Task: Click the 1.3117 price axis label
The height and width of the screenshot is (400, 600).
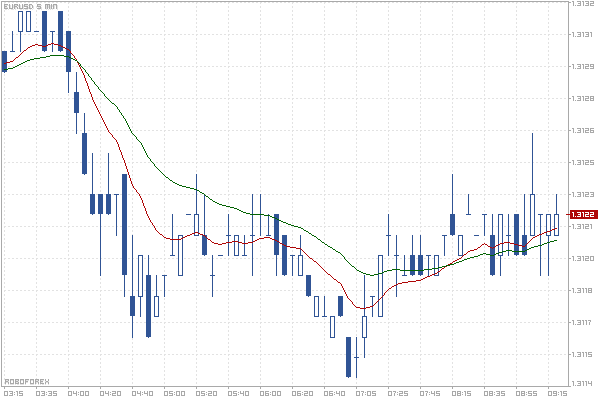Action: pos(583,323)
